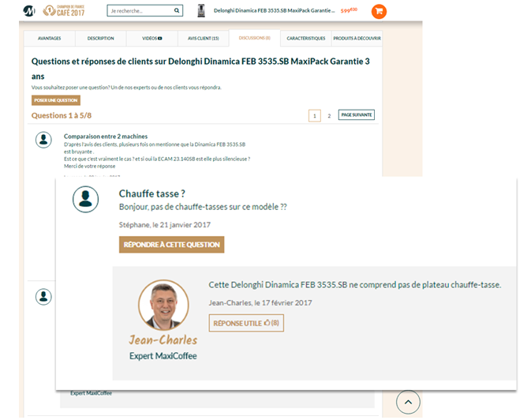The height and width of the screenshot is (420, 531).
Task: Click 'Bonjour, pas de chauffe-tasses' question text
Action: click(x=203, y=207)
